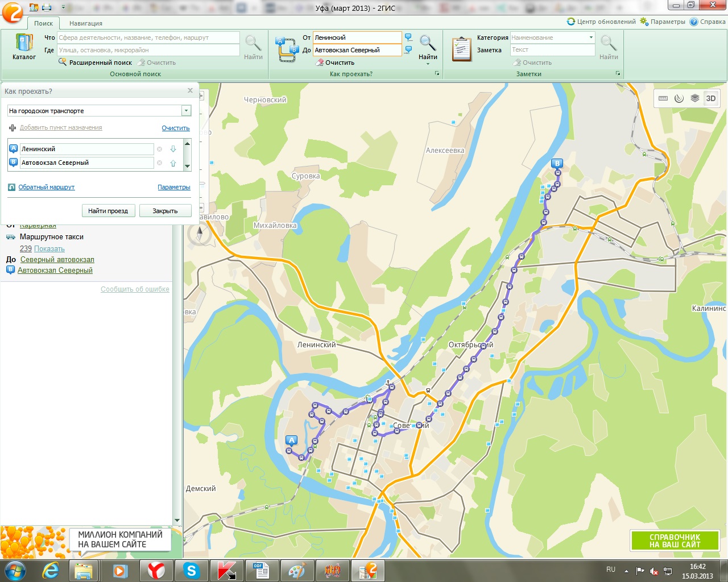Open Yandex browser from the taskbar
Viewport: 728px width, 582px height.
pyautogui.click(x=156, y=571)
